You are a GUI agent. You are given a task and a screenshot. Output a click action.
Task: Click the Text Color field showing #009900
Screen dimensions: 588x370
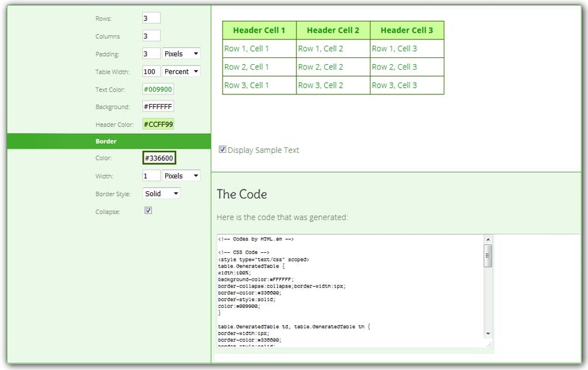pos(159,89)
